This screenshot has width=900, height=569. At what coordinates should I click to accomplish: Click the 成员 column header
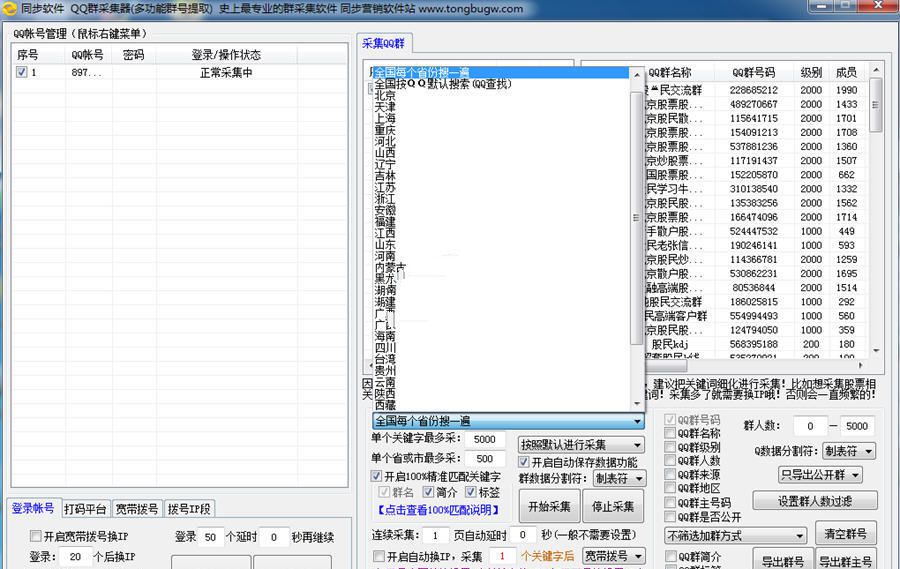click(847, 73)
